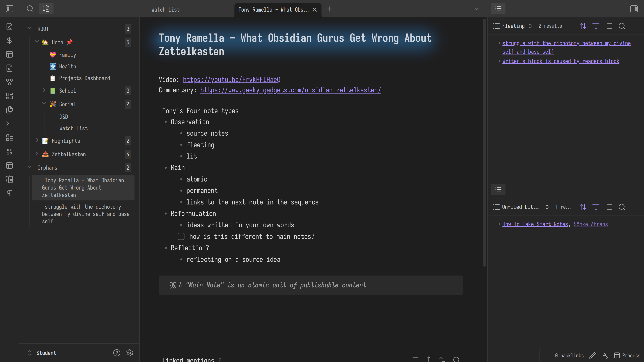Search within the Fleeting panel
The width and height of the screenshot is (644, 362).
pos(622,26)
